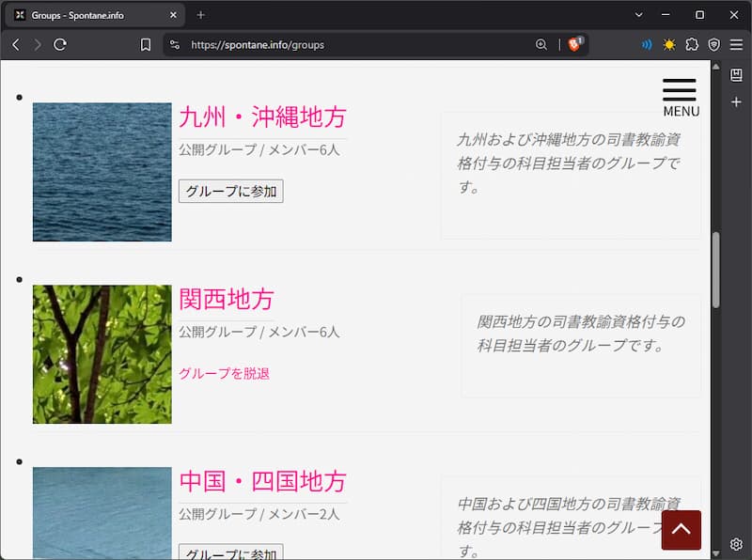The image size is (752, 560).
Task: Maximize the browser window
Action: click(x=699, y=15)
